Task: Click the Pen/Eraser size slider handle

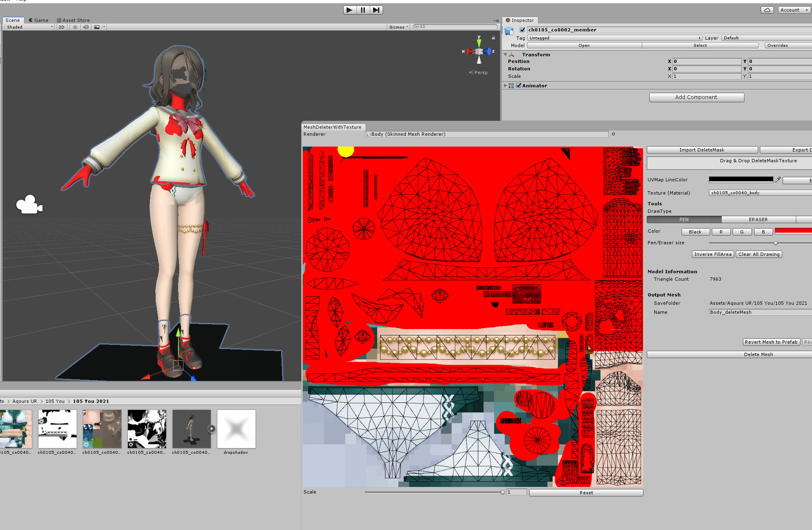Action: point(776,243)
